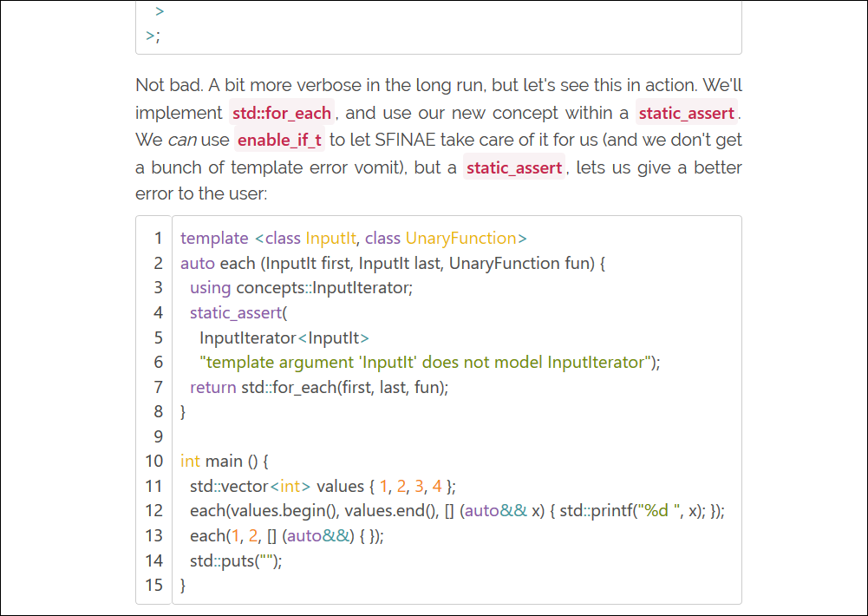Click line number 1 in code block
The width and height of the screenshot is (868, 616).
pyautogui.click(x=158, y=238)
